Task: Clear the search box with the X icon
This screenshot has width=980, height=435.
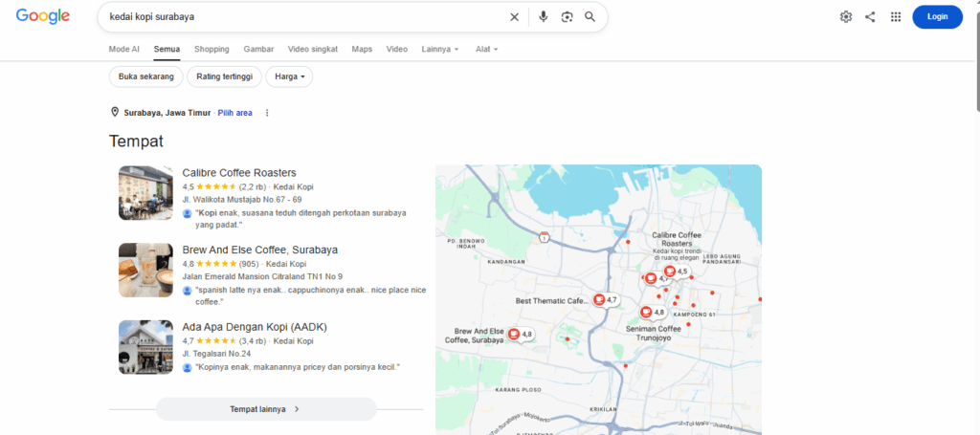Action: point(514,17)
